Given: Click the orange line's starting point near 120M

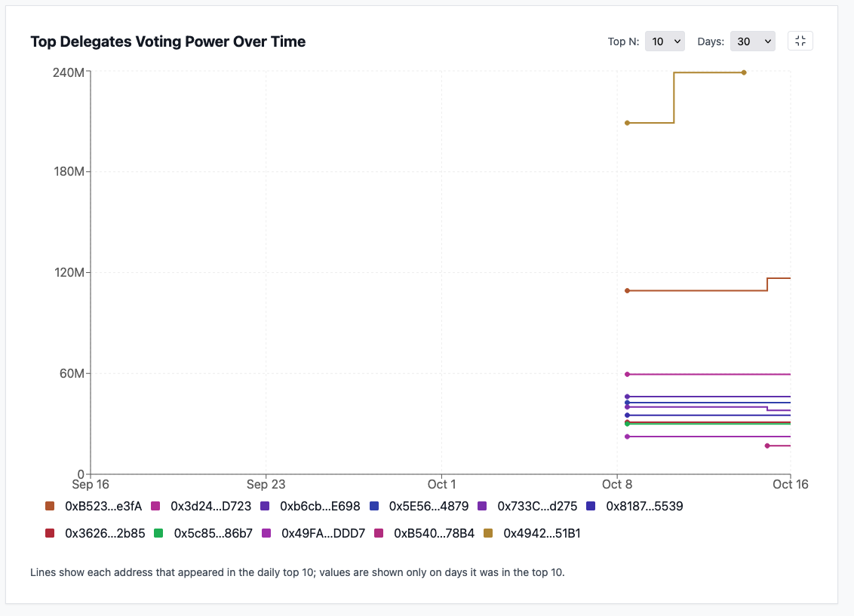Looking at the screenshot, I should pos(627,290).
